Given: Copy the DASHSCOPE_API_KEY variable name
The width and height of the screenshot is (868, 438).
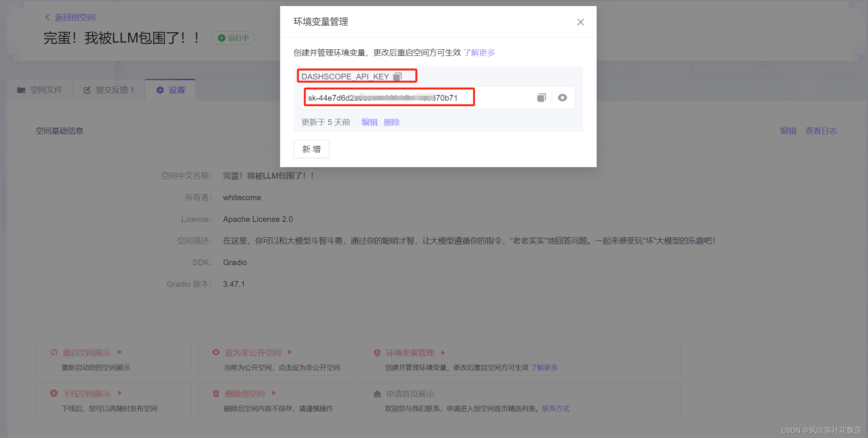Looking at the screenshot, I should [397, 77].
